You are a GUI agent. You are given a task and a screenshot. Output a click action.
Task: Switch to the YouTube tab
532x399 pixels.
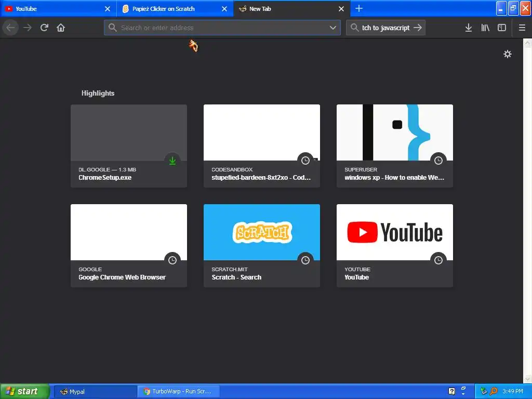coord(58,9)
